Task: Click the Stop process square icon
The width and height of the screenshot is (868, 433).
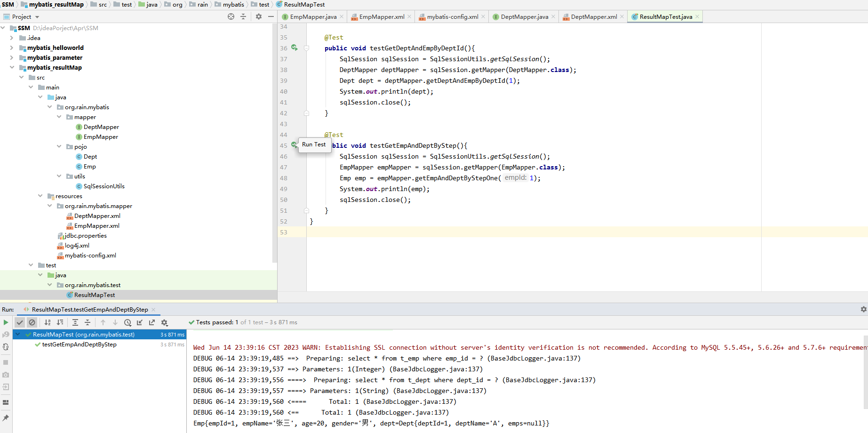Action: 6,362
